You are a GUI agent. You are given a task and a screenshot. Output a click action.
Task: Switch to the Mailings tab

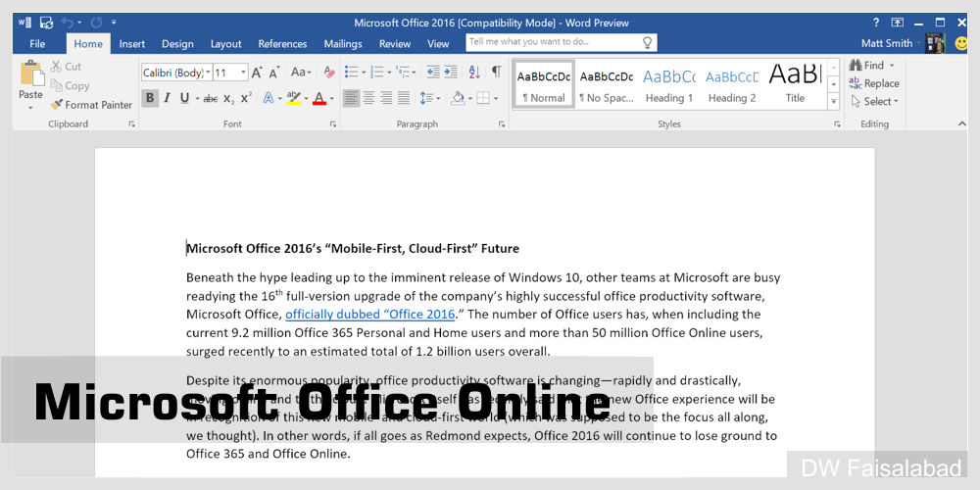tap(343, 44)
